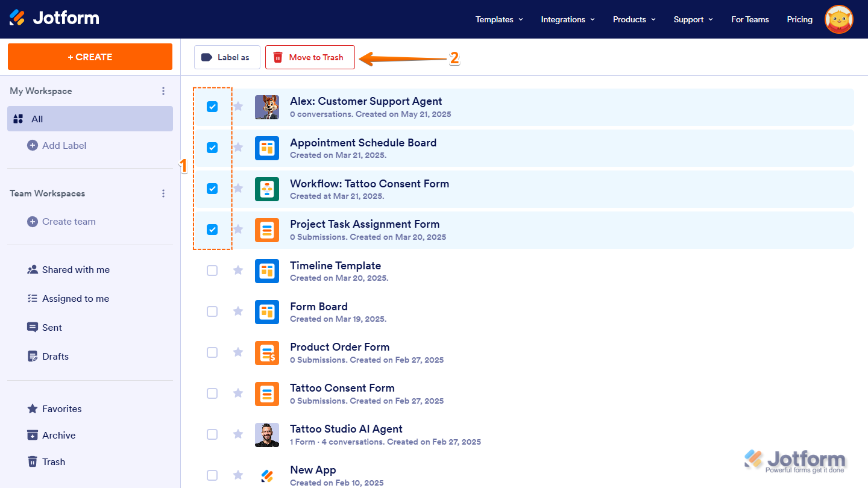Screen dimensions: 868x488
Task: Click the orange CREATE button
Action: (89, 56)
